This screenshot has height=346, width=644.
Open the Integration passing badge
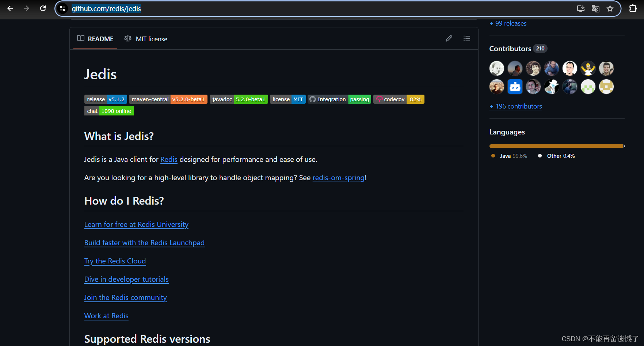click(339, 99)
